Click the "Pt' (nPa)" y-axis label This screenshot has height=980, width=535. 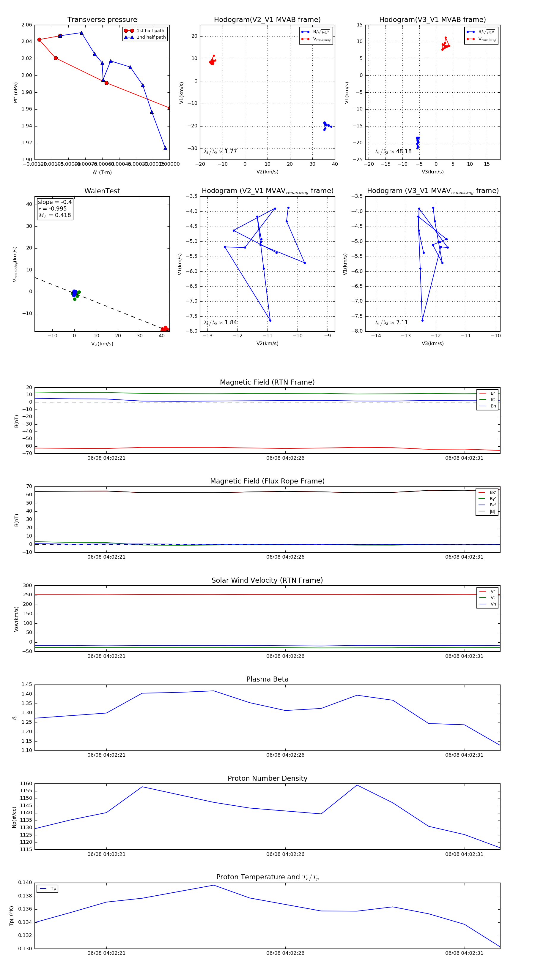(16, 92)
